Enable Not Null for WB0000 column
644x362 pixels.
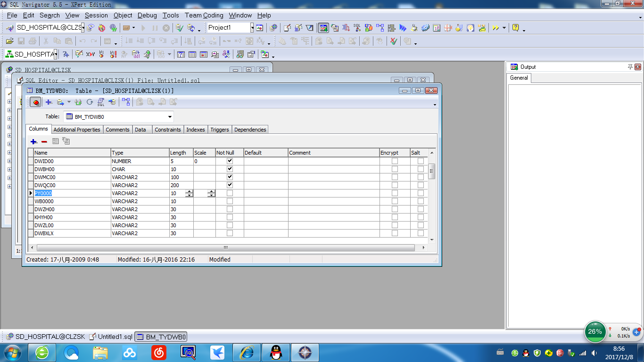click(x=230, y=201)
